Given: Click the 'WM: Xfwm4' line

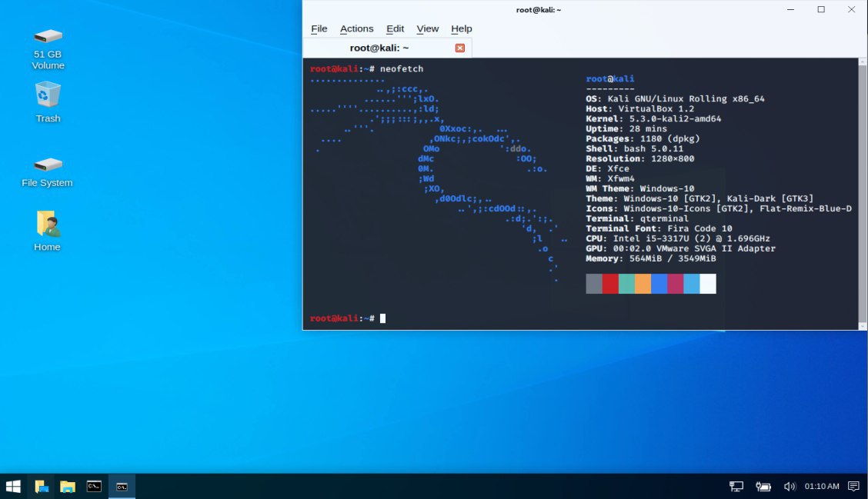Looking at the screenshot, I should pos(610,178).
